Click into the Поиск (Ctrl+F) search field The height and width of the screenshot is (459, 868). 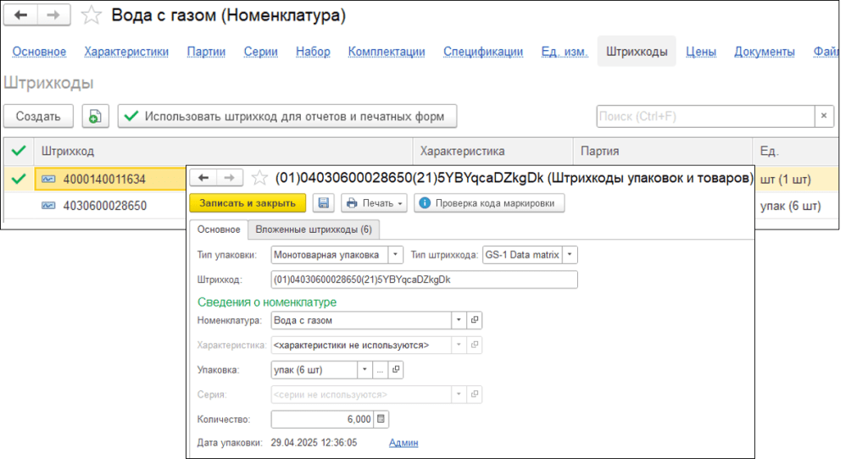[x=704, y=117]
